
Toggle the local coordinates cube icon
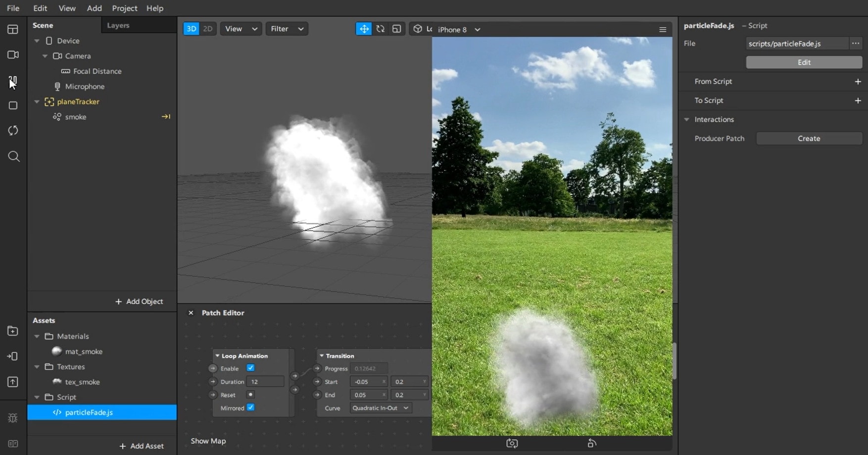tap(418, 29)
